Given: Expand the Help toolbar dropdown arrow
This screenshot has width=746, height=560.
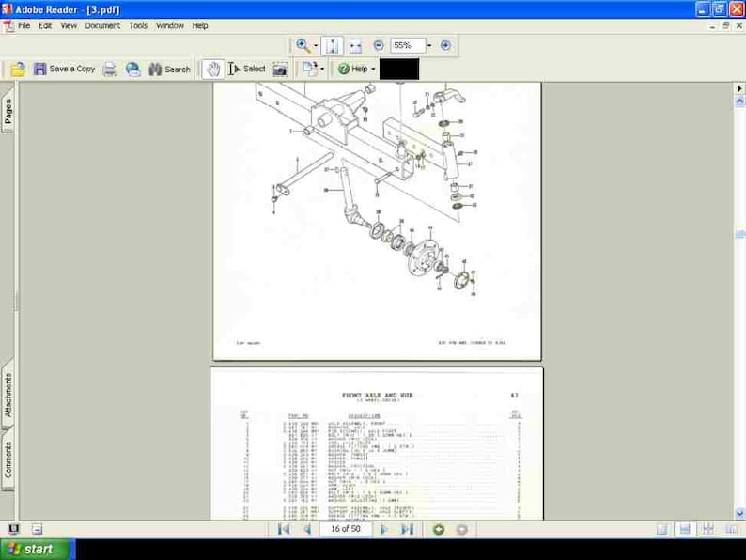Looking at the screenshot, I should tap(373, 70).
